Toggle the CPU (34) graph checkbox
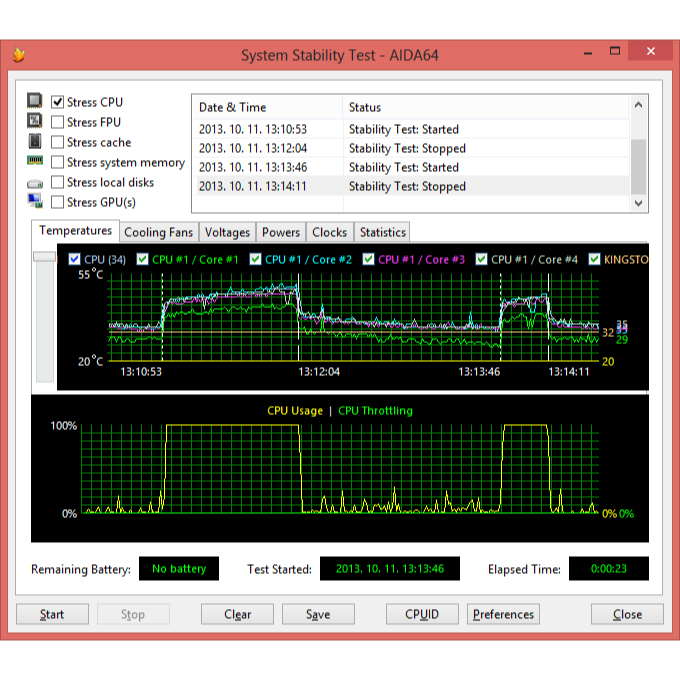Image resolution: width=680 pixels, height=680 pixels. pyautogui.click(x=74, y=259)
